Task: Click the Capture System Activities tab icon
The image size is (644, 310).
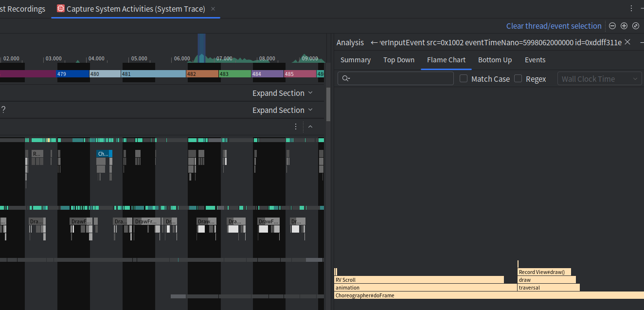Action: tap(61, 9)
